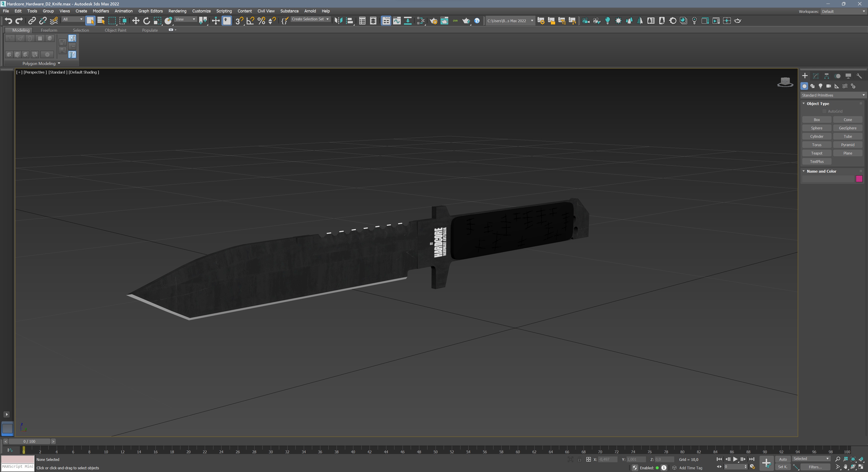Open the Standard Primitives dropdown
Screen dimensions: 868x472
click(x=833, y=95)
